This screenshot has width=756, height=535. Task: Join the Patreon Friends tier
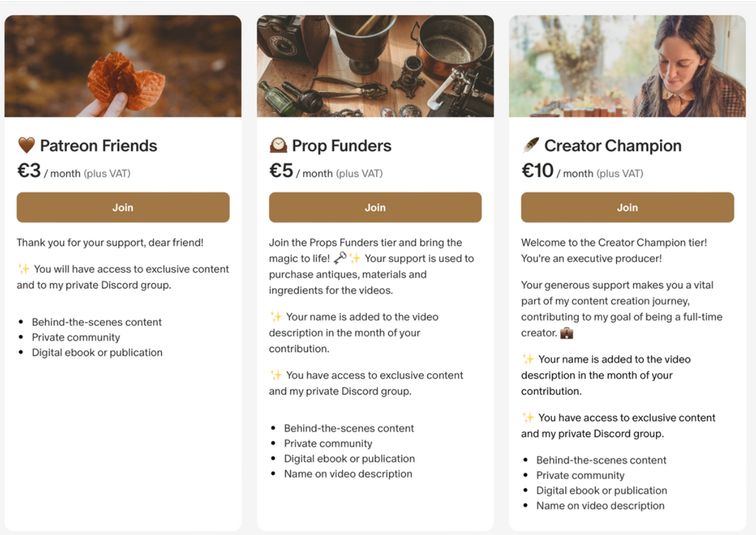tap(123, 207)
